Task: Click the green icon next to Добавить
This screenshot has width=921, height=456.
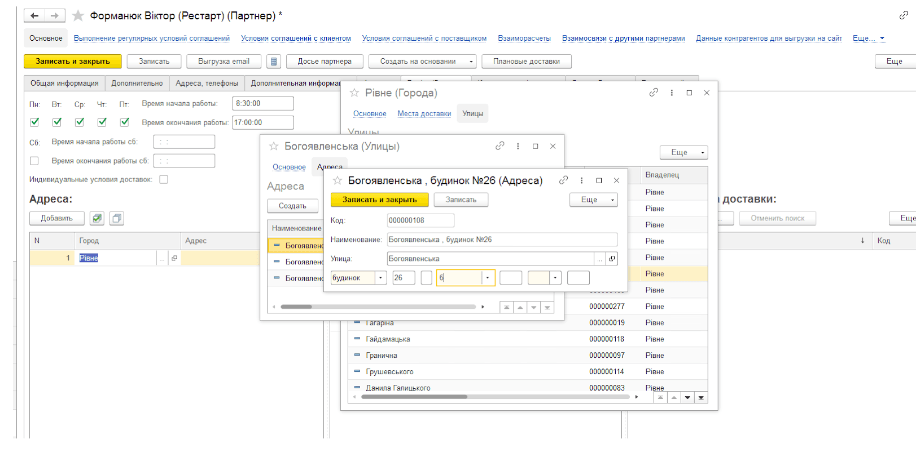Action: click(x=97, y=218)
